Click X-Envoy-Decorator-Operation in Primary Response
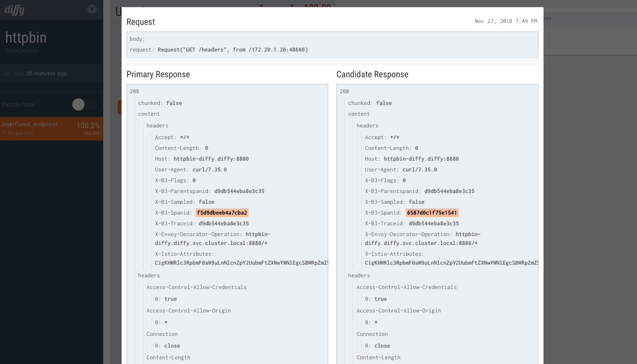 [213, 238]
